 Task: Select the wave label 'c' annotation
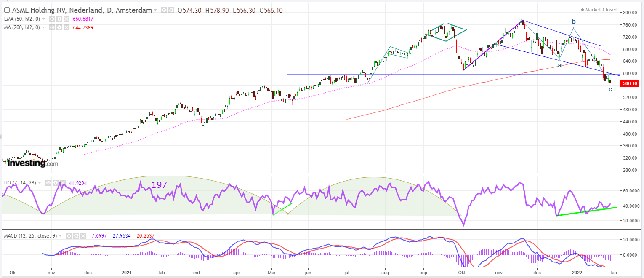[x=610, y=89]
